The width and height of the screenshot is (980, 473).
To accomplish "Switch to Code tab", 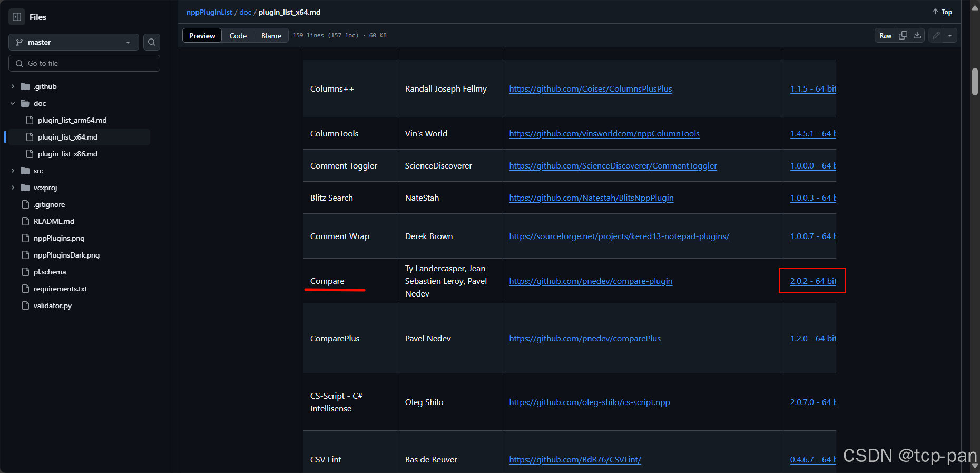I will click(238, 36).
